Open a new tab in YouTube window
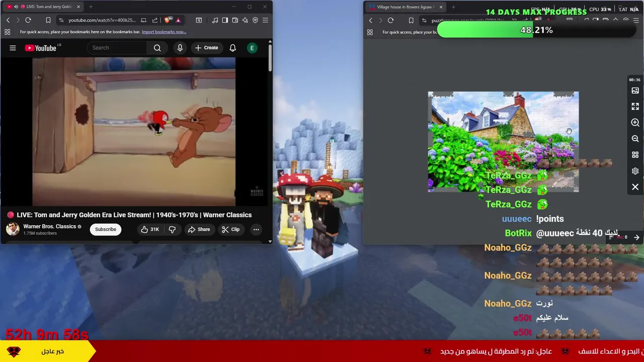644x362 pixels. click(91, 7)
